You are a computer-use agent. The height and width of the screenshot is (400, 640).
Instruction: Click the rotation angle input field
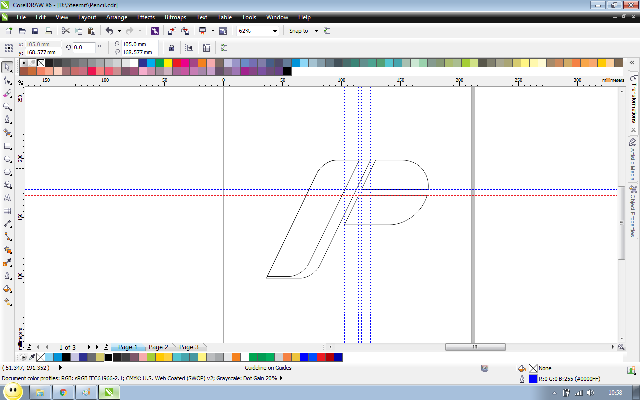pyautogui.click(x=83, y=47)
